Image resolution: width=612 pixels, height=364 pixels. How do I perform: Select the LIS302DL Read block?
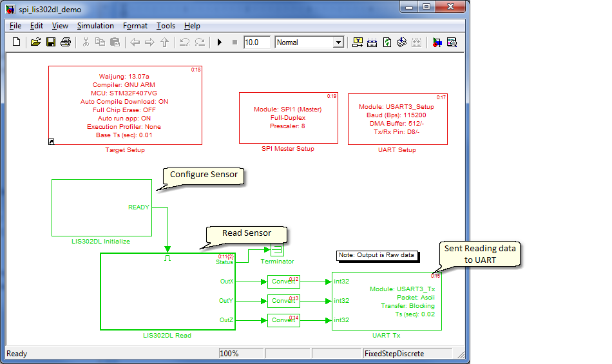[x=168, y=291]
